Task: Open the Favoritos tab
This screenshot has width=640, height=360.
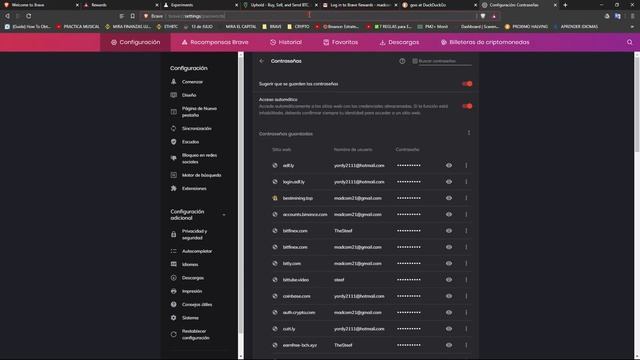Action: pos(340,42)
